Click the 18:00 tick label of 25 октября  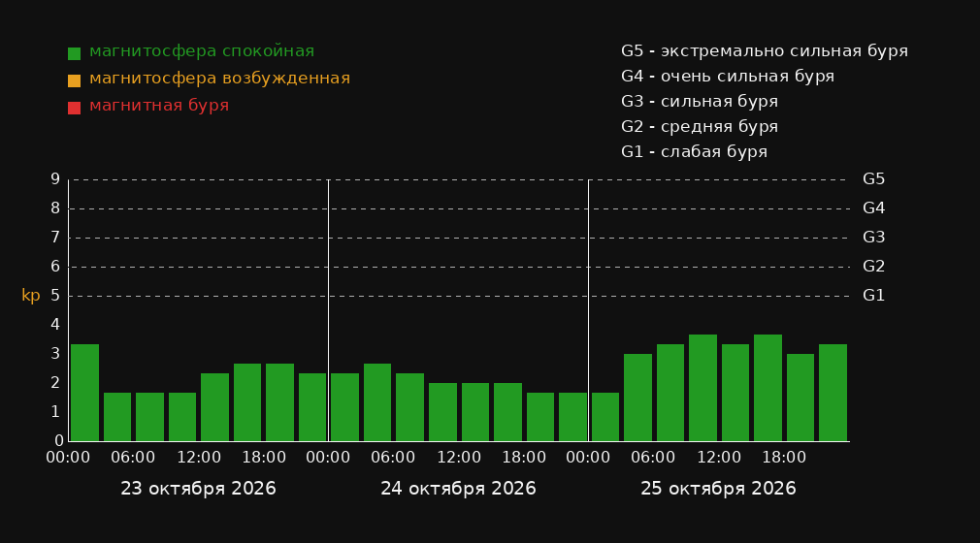coord(784,458)
